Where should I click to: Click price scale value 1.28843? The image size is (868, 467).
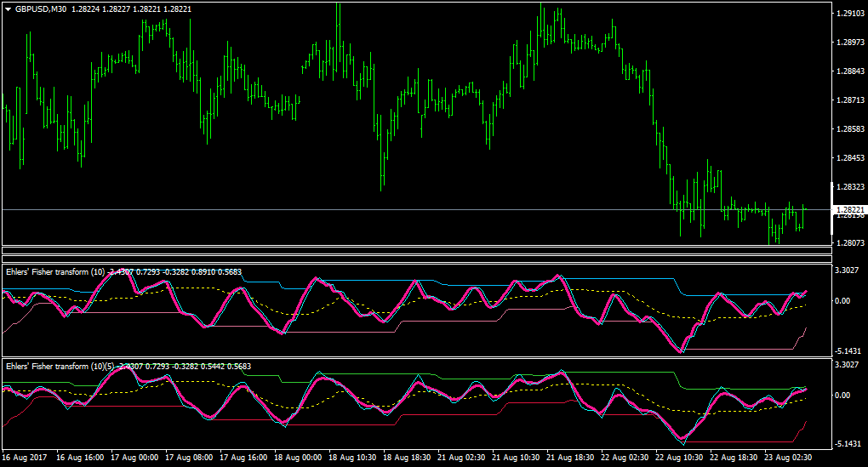[850, 71]
